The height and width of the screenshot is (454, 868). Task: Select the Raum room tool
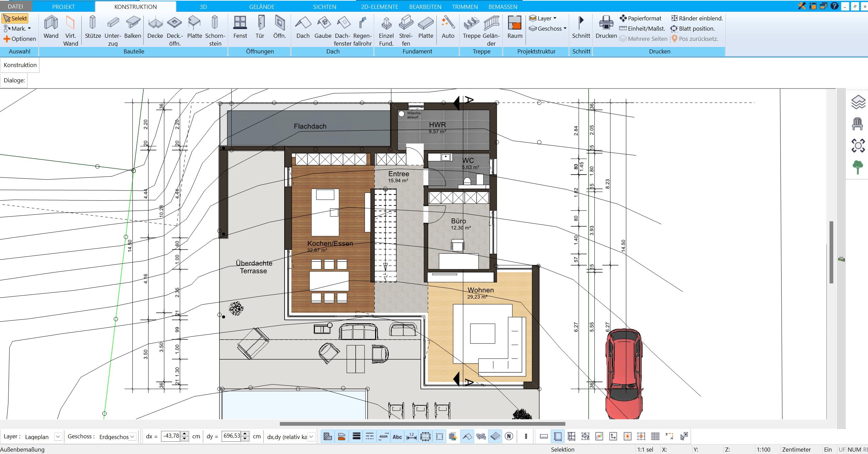[515, 27]
